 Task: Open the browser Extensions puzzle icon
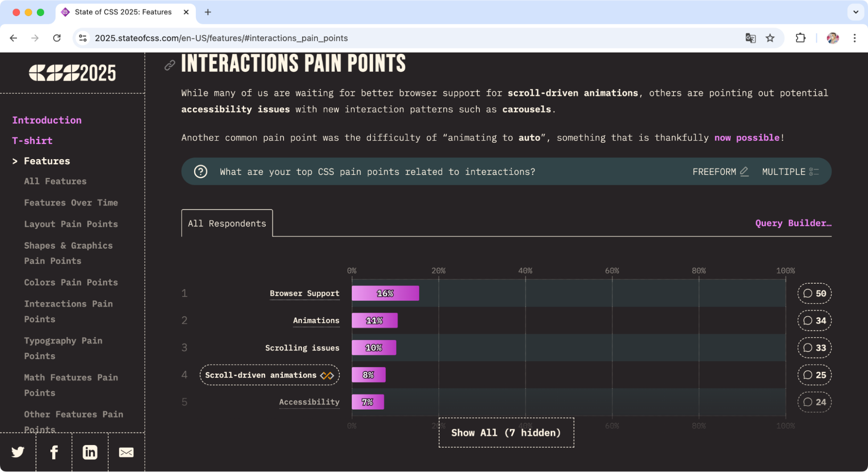pyautogui.click(x=800, y=38)
